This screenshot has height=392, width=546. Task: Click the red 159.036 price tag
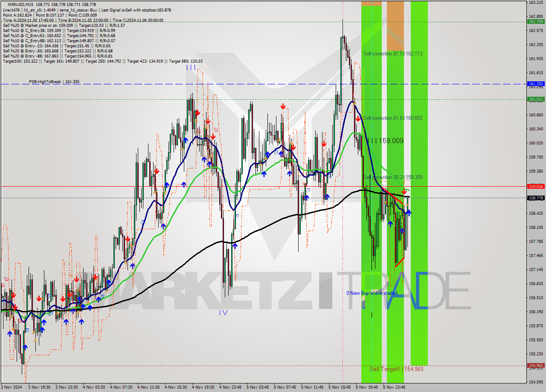[x=536, y=186]
